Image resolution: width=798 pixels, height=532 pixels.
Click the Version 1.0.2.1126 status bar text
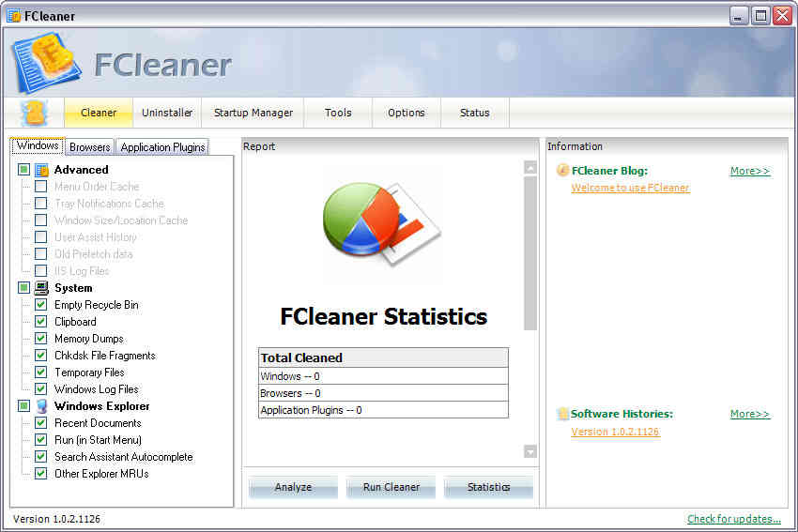(x=56, y=519)
